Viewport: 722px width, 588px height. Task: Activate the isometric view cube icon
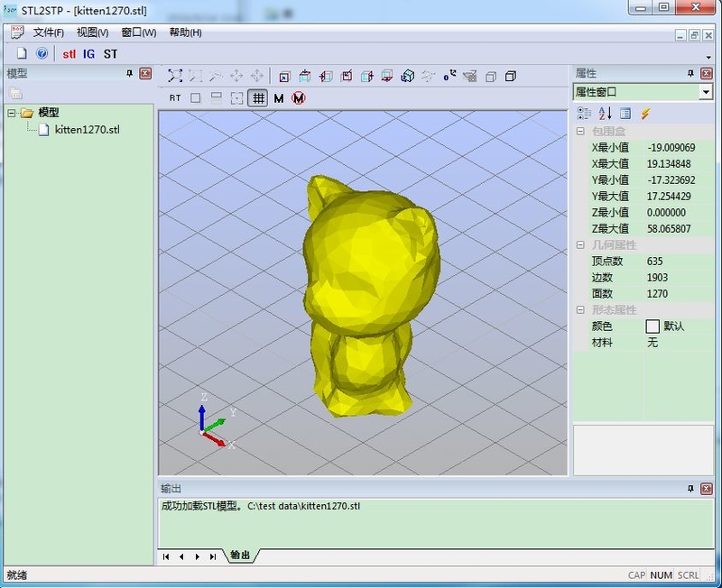(x=408, y=76)
